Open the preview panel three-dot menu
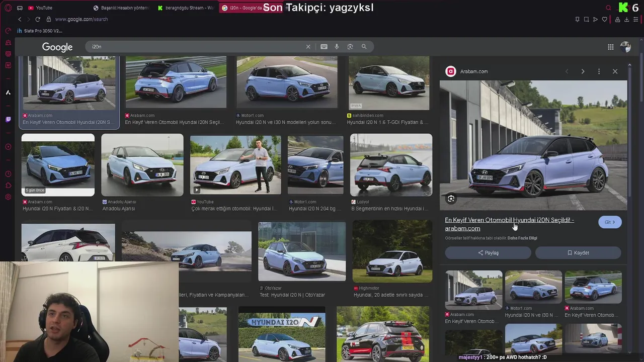Screen dimensions: 644x362 coord(599,71)
